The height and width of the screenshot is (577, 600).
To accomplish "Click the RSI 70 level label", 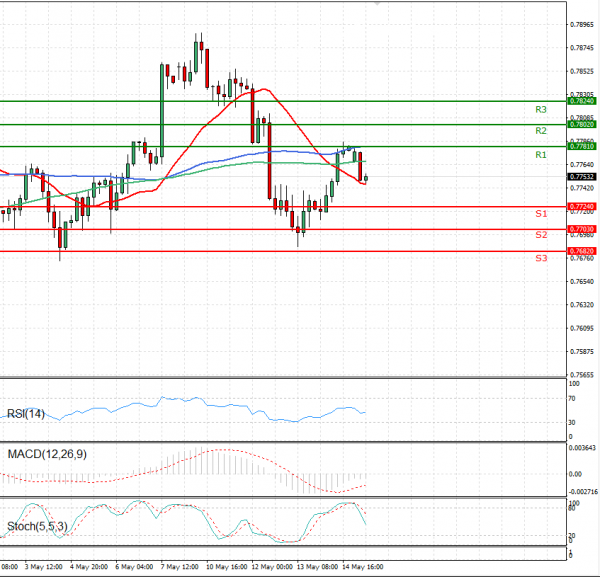I will click(572, 399).
